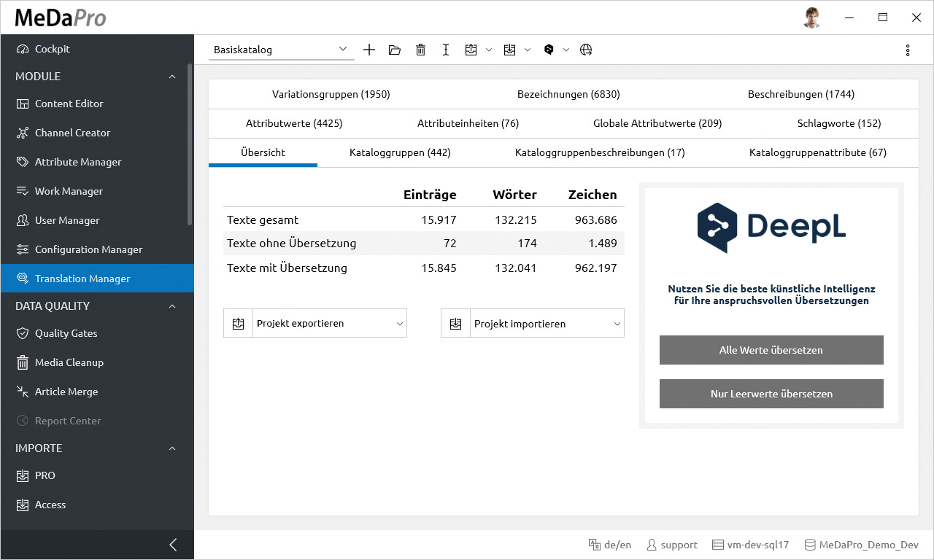Click Texte mit Übersetzung row label
This screenshot has width=934, height=560.
[287, 268]
